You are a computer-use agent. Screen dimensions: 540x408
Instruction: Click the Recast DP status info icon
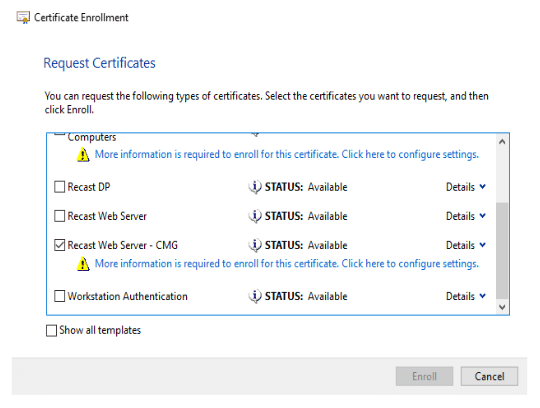click(255, 187)
